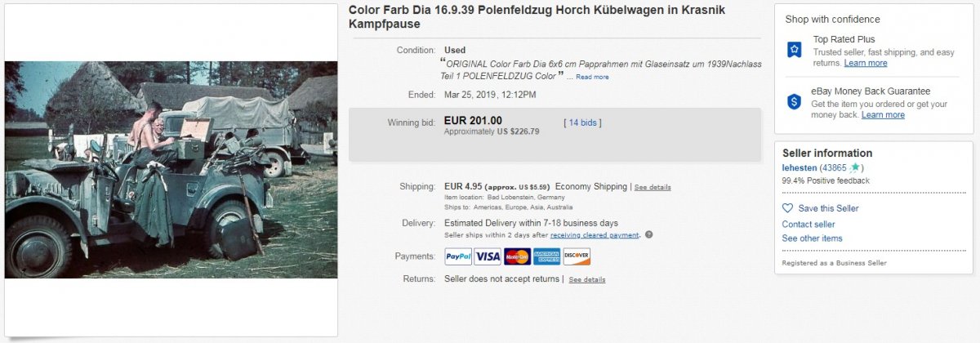Open returns See details link
The image size is (980, 343).
(587, 279)
